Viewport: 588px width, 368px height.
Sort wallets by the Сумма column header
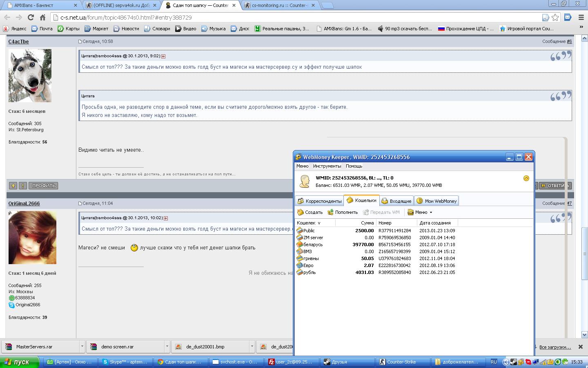coord(356,223)
